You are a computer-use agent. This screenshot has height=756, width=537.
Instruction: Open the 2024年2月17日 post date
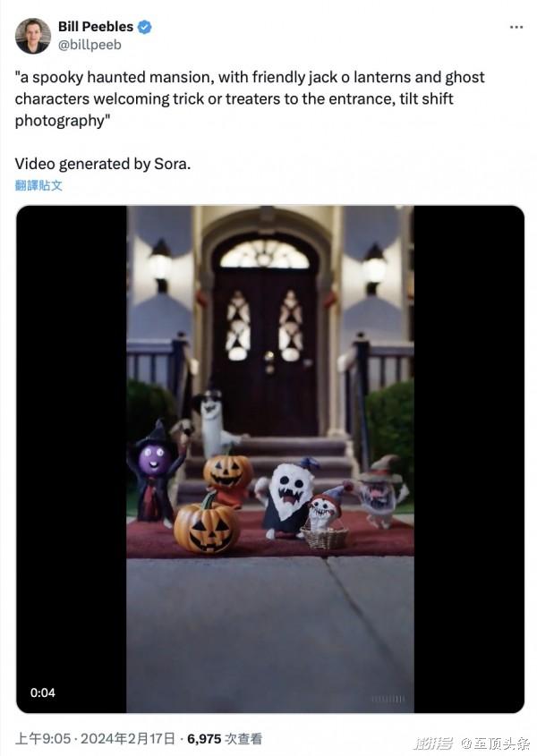tap(127, 739)
